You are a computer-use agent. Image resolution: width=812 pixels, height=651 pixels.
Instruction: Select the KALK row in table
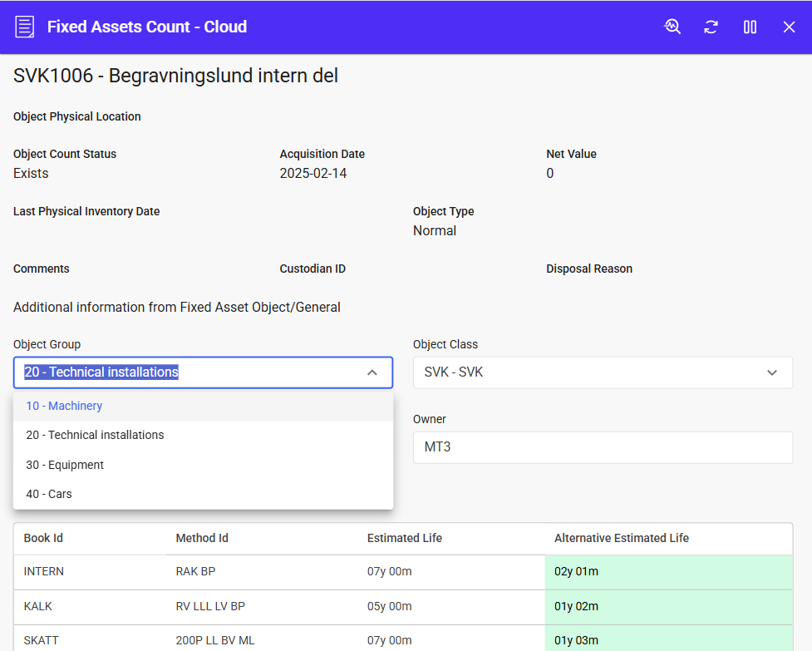pos(38,606)
